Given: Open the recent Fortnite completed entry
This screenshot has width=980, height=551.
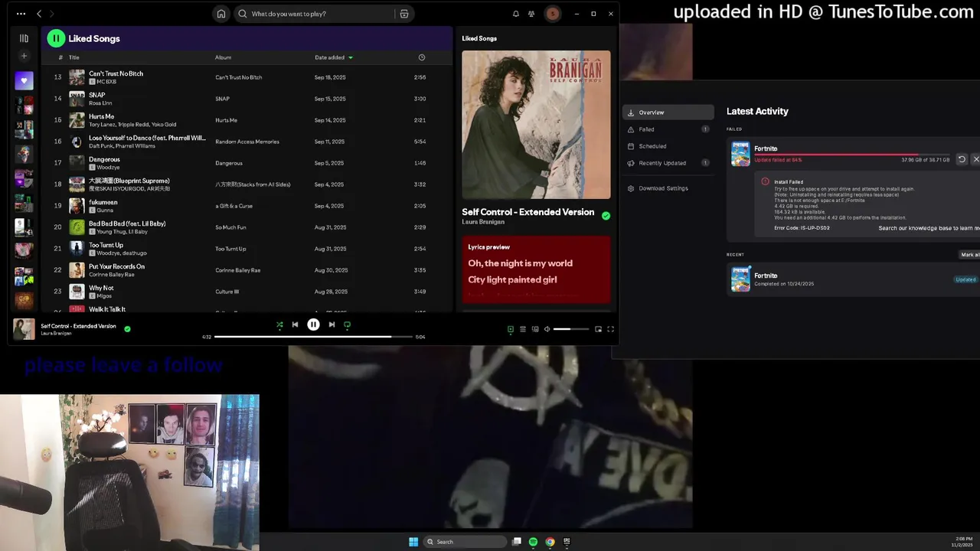Looking at the screenshot, I should pos(853,279).
